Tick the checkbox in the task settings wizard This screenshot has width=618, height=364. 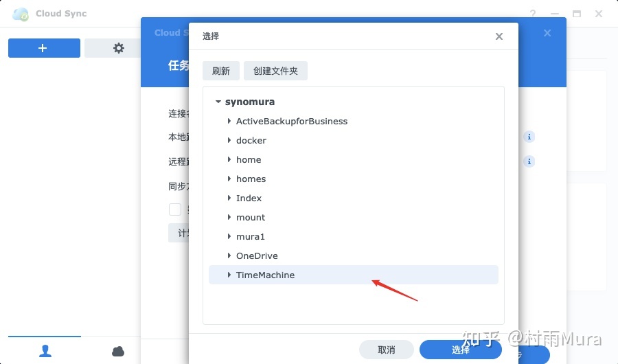coord(175,209)
